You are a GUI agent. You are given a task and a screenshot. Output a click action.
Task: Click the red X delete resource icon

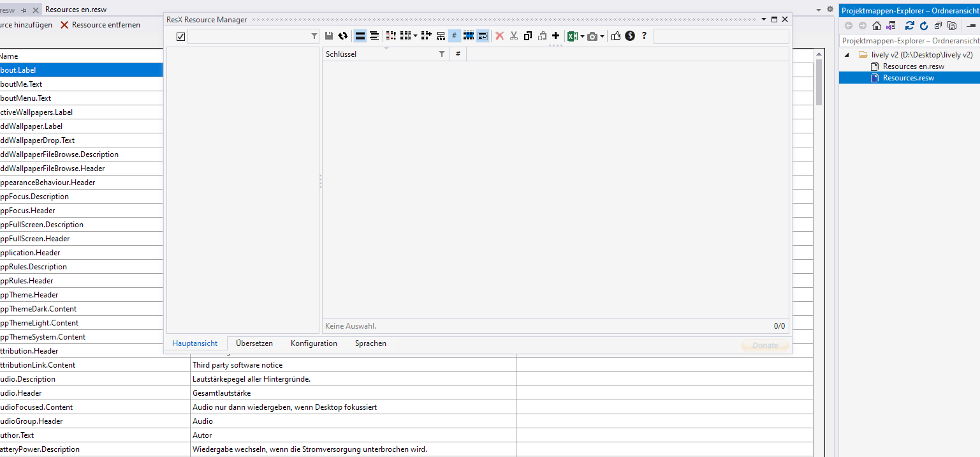(x=499, y=36)
